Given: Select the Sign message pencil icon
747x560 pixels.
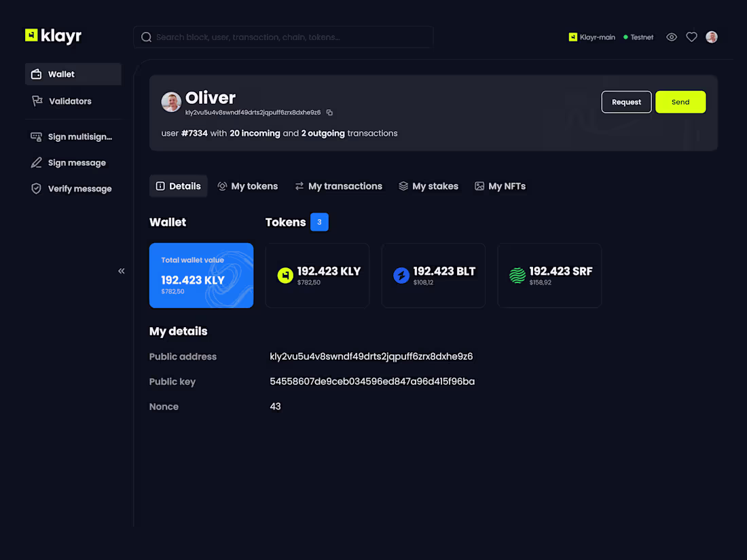Looking at the screenshot, I should [36, 162].
